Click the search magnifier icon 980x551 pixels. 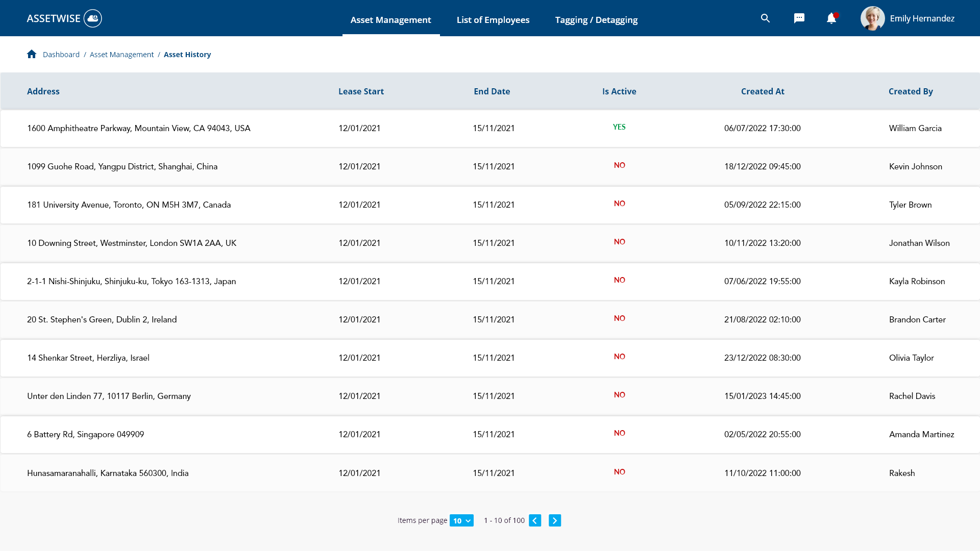[765, 18]
